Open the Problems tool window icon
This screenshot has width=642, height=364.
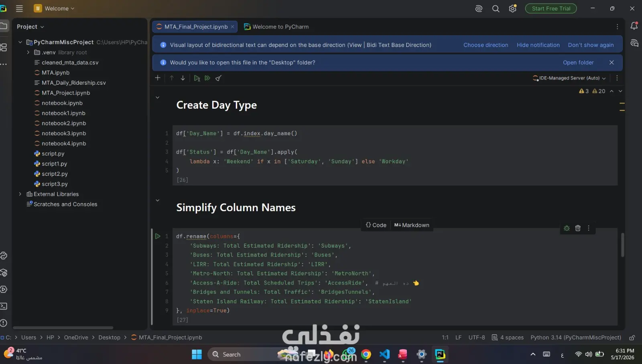click(4, 323)
